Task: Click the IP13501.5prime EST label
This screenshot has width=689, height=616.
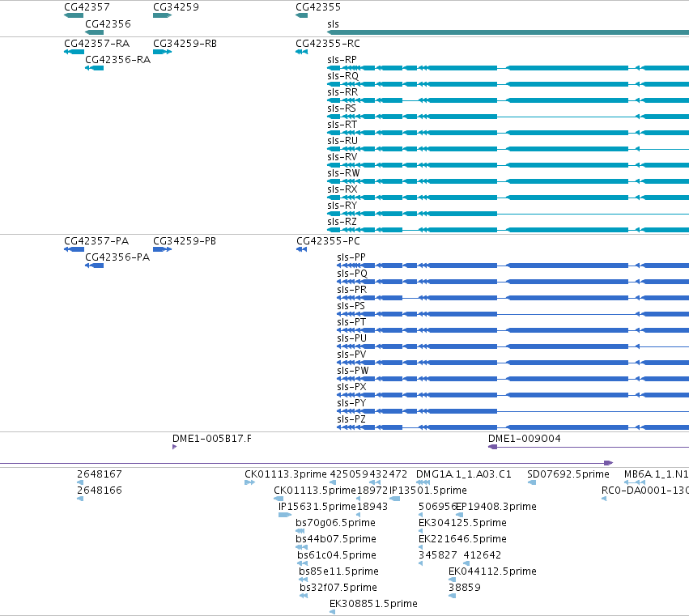Action: pyautogui.click(x=428, y=491)
